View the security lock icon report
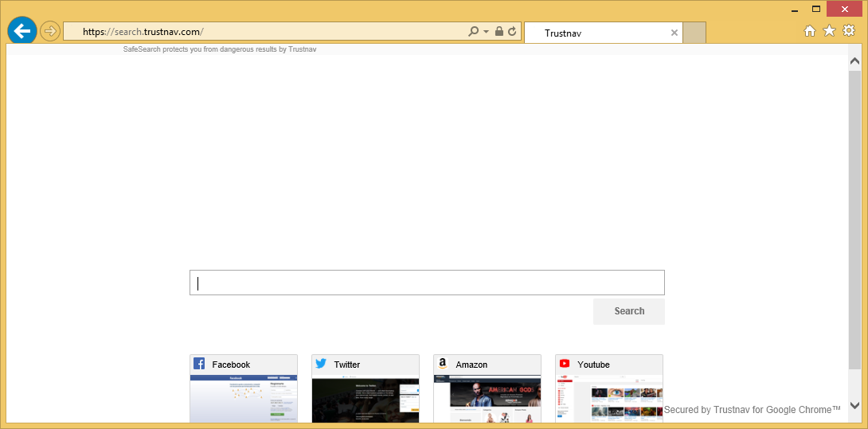The height and width of the screenshot is (429, 868). click(x=499, y=32)
